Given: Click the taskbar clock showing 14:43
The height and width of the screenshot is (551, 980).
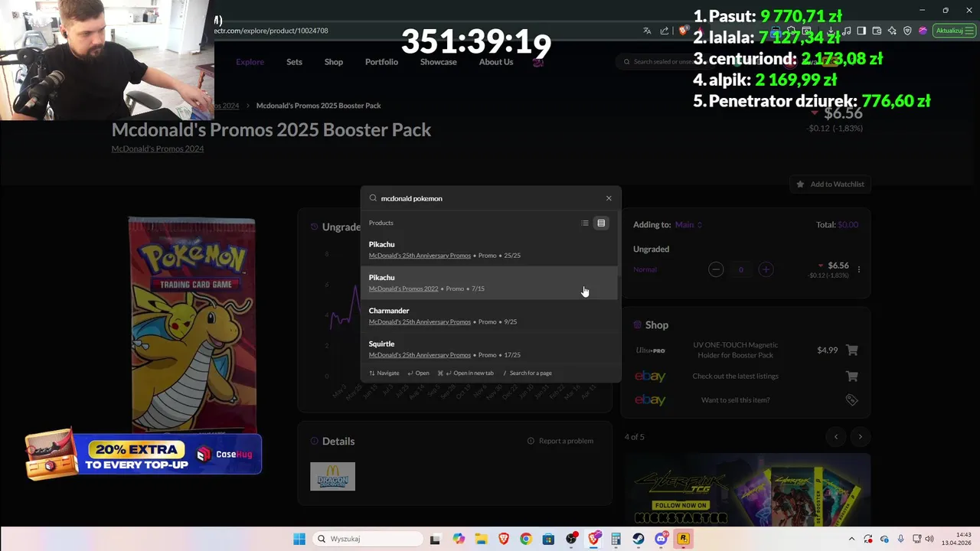Looking at the screenshot, I should click(957, 539).
